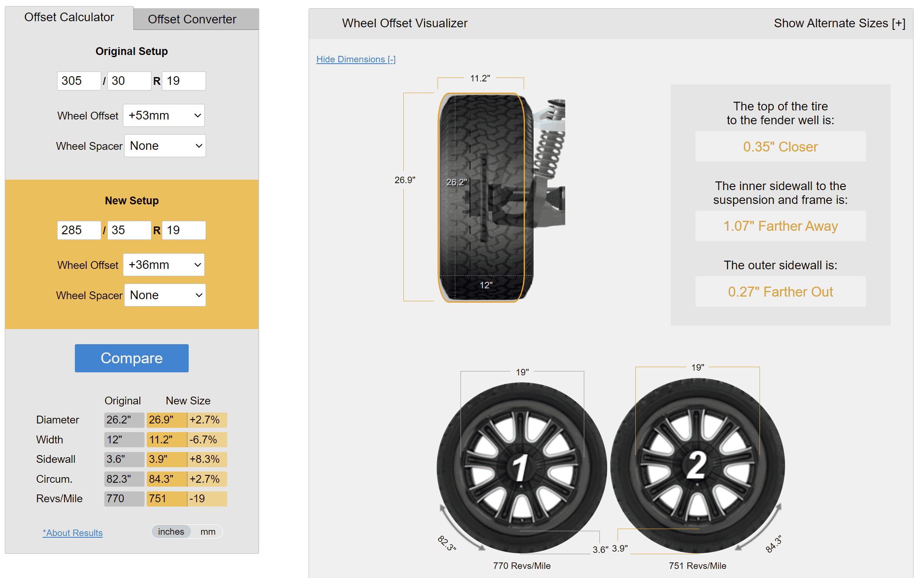Image resolution: width=924 pixels, height=578 pixels.
Task: Click new setup width field showing 285
Action: pyautogui.click(x=79, y=230)
